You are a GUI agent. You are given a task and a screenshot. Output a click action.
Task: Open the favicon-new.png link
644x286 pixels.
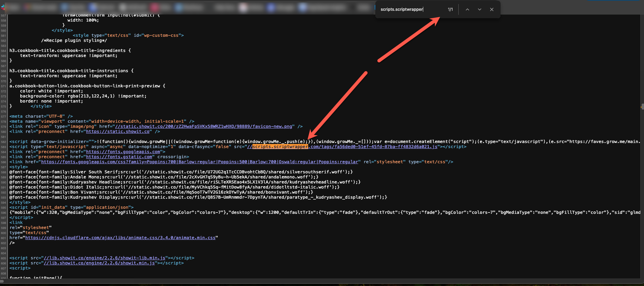tap(204, 126)
